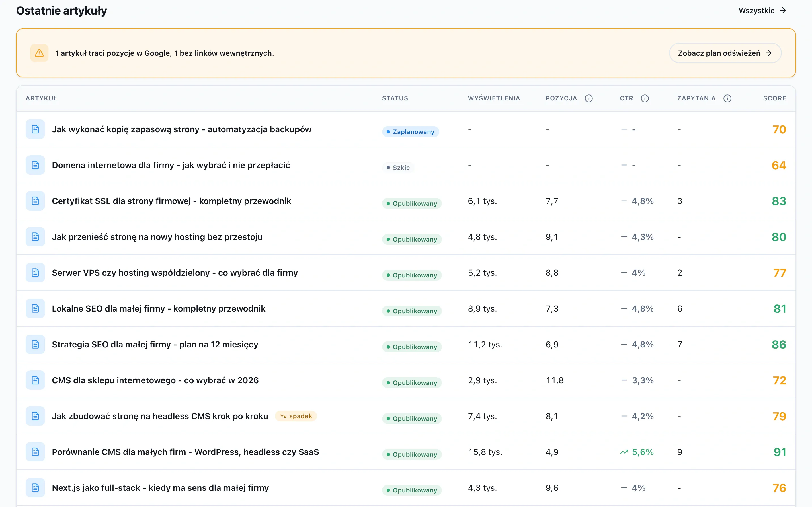
Task: Open article 'Lokalne SEO dla małej firmy - kompletny przewodnik'
Action: [x=159, y=309]
